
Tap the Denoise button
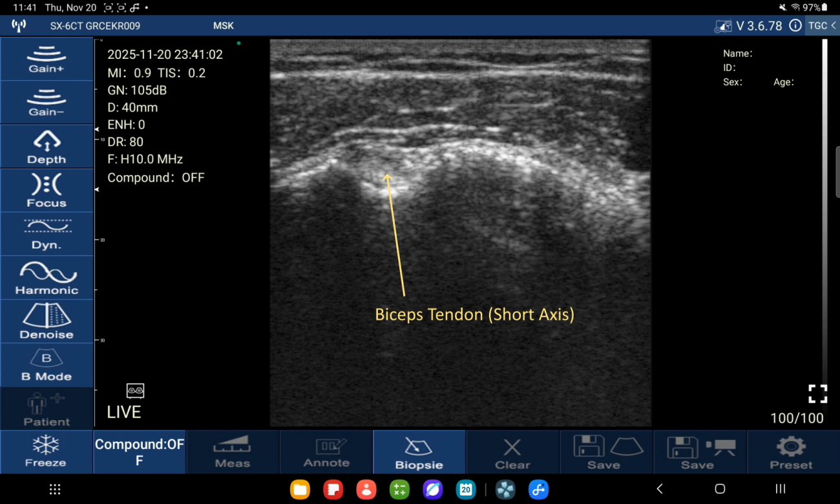pos(47,322)
